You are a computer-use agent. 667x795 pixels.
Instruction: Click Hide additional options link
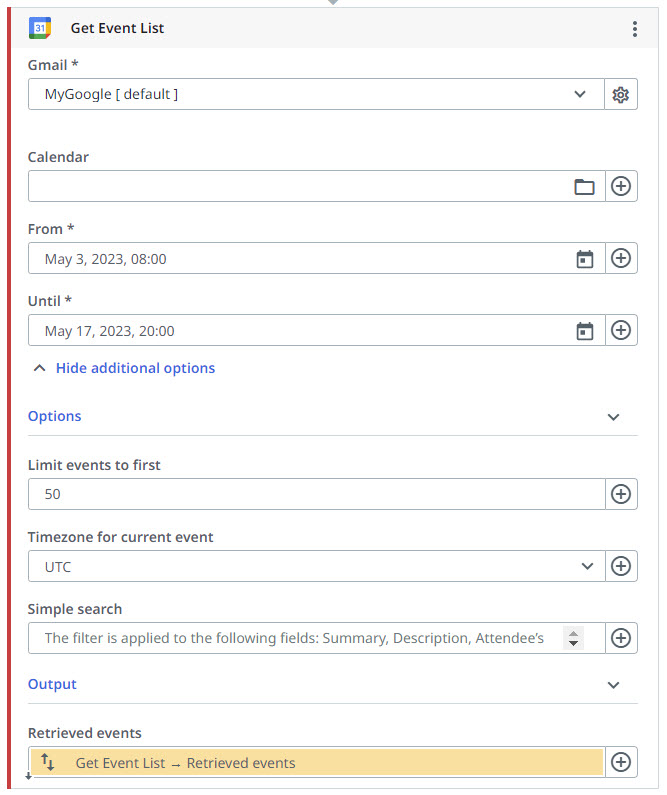[135, 368]
